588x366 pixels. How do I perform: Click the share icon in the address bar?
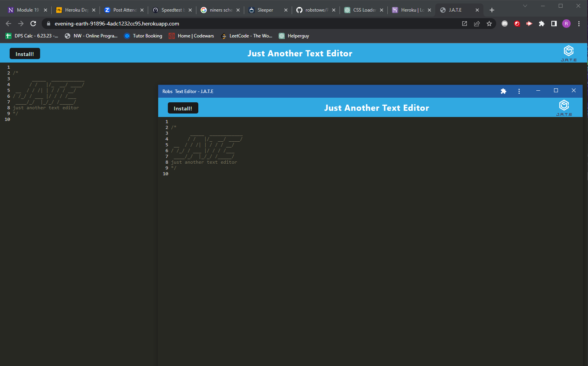pyautogui.click(x=477, y=24)
